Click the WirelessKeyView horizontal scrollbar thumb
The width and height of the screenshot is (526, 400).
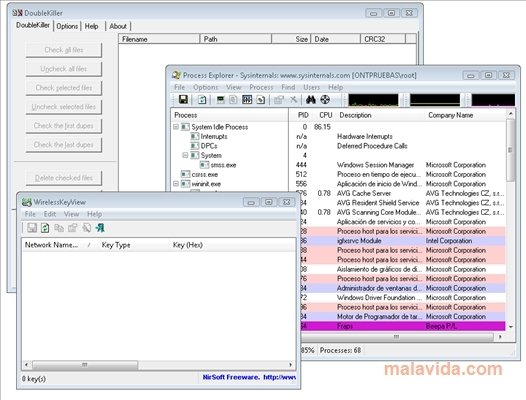click(85, 364)
